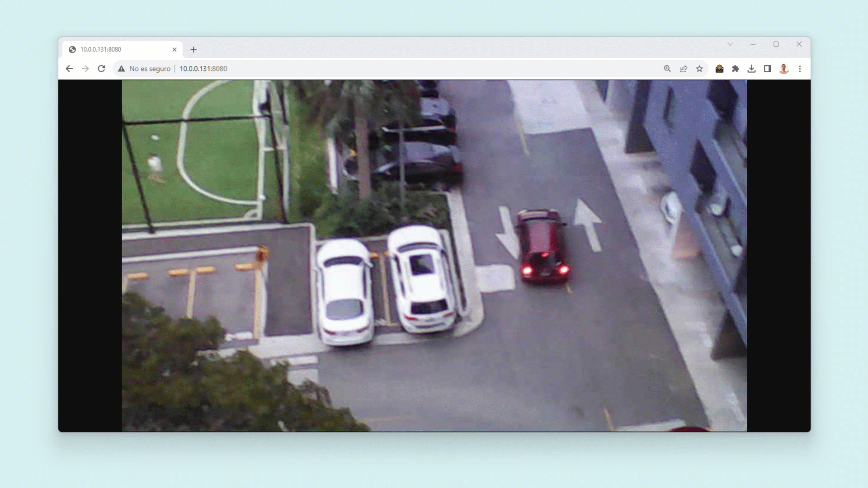Maximize the browser window

[x=776, y=44]
